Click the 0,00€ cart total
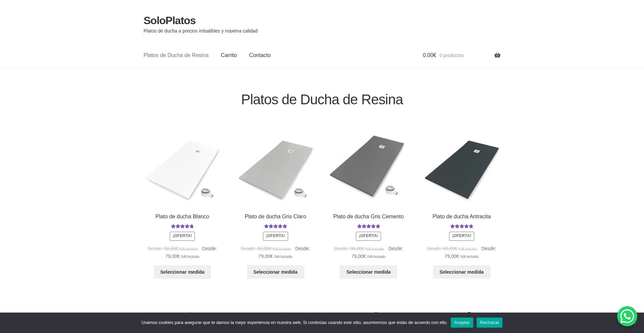The height and width of the screenshot is (333, 644). (429, 55)
